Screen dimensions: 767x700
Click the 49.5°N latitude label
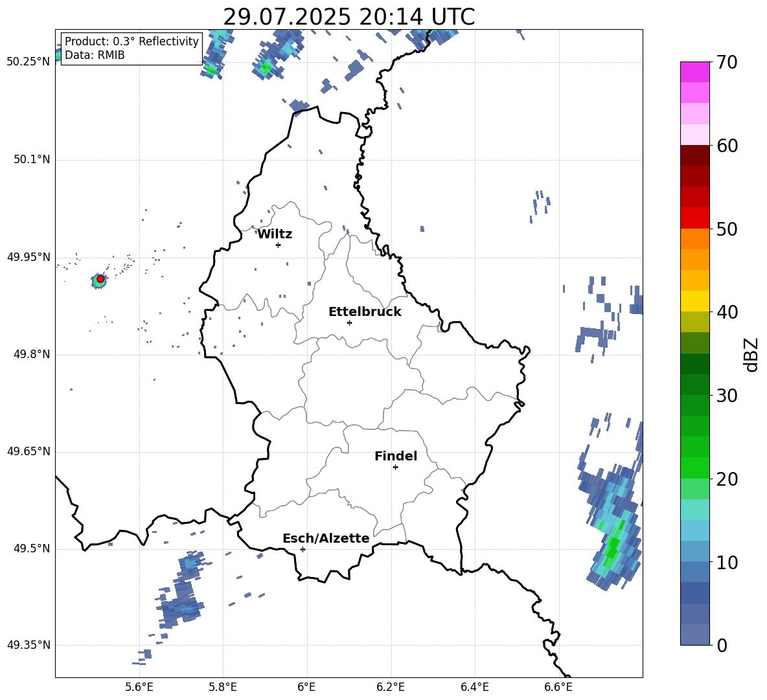(31, 549)
